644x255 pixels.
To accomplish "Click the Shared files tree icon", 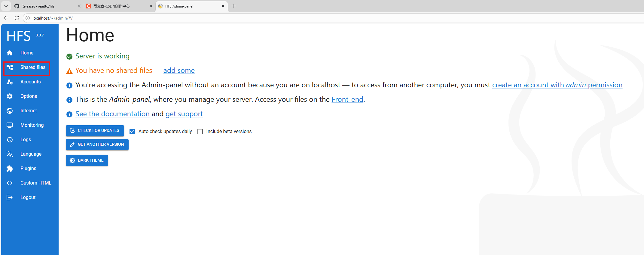I will click(10, 67).
